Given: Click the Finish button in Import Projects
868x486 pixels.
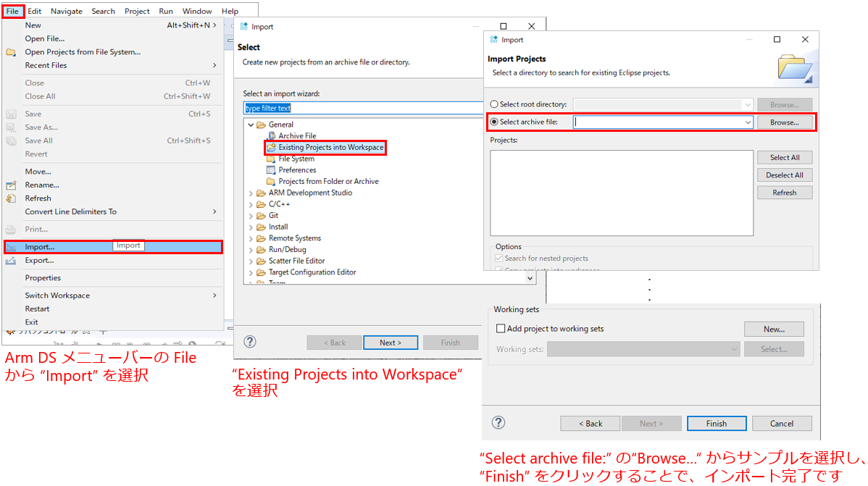Looking at the screenshot, I should (717, 424).
